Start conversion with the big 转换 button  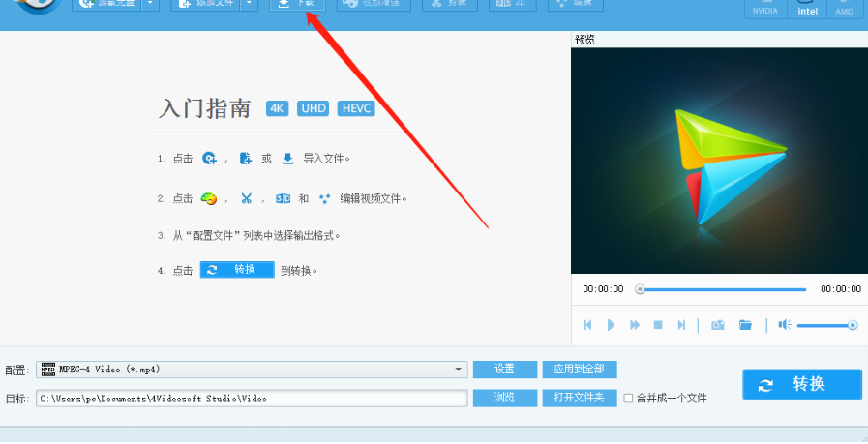[x=802, y=384]
